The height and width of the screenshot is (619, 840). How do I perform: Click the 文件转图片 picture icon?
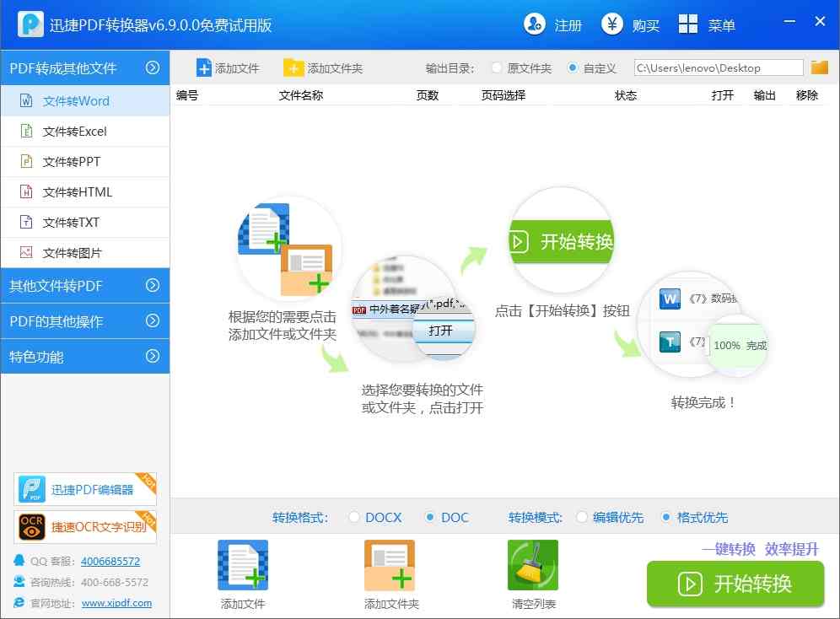pyautogui.click(x=25, y=252)
